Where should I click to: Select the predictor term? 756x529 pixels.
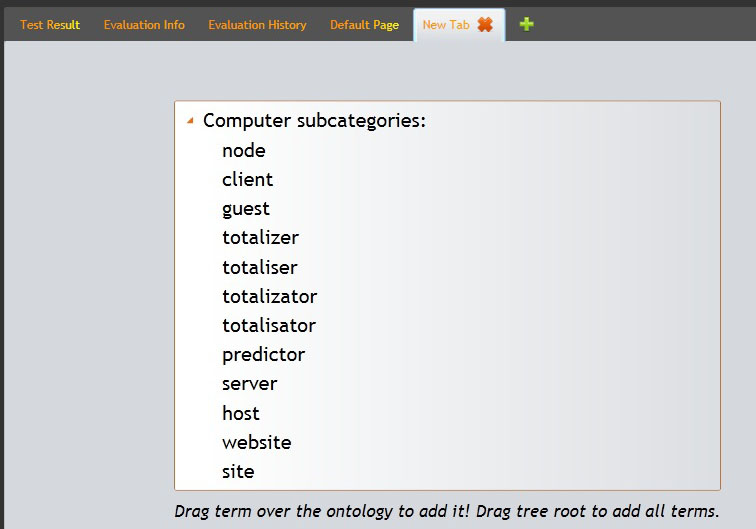click(263, 355)
